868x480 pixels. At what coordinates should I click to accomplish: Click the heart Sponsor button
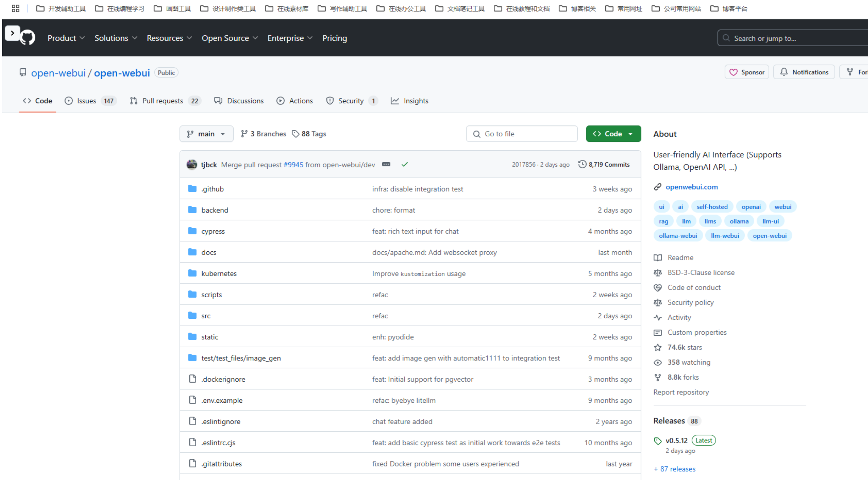pos(747,72)
